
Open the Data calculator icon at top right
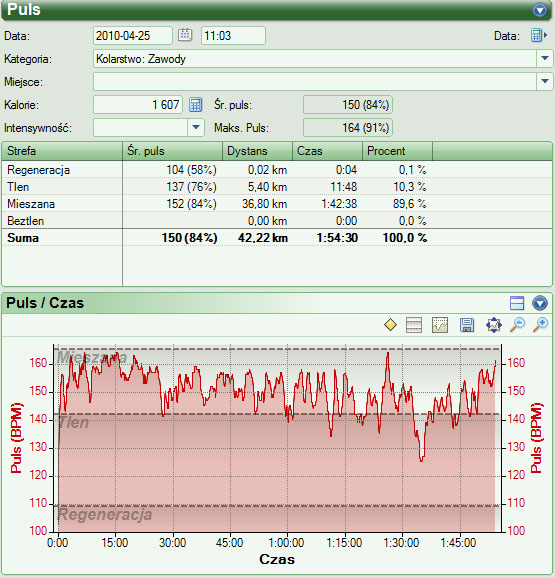[538, 35]
